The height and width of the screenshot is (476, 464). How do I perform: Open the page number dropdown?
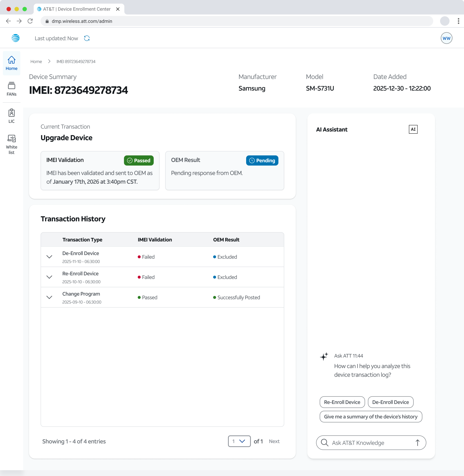pyautogui.click(x=239, y=441)
